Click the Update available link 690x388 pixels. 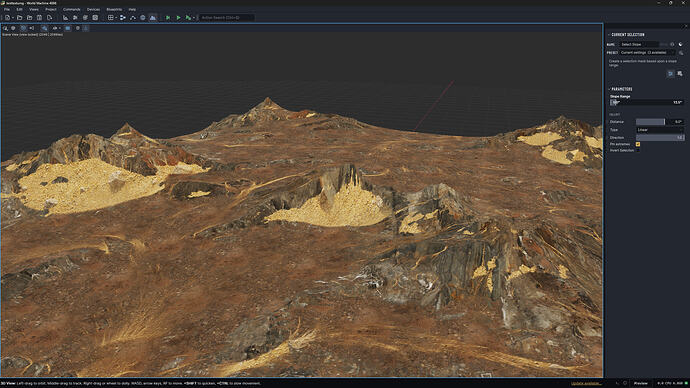(586, 383)
